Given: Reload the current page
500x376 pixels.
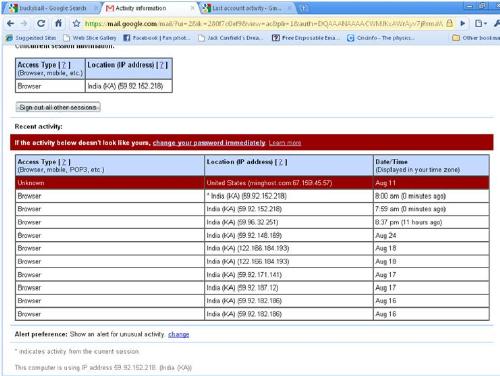Looking at the screenshot, I should click(41, 23).
